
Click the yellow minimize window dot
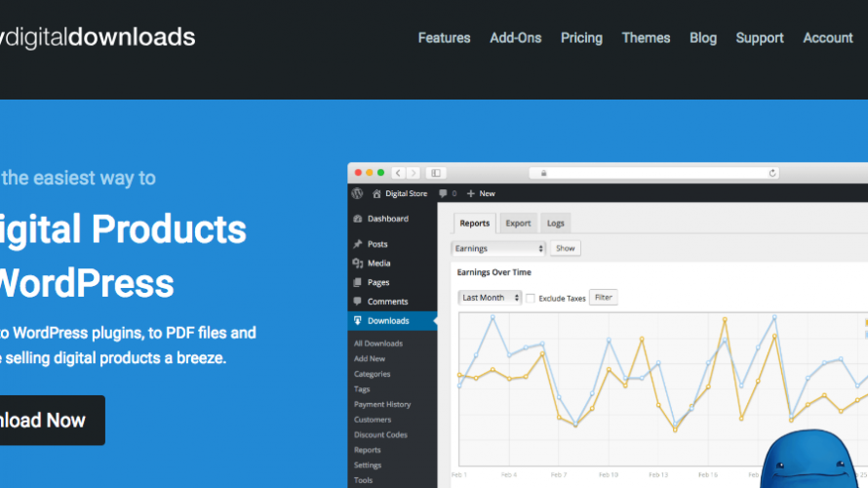click(x=370, y=173)
